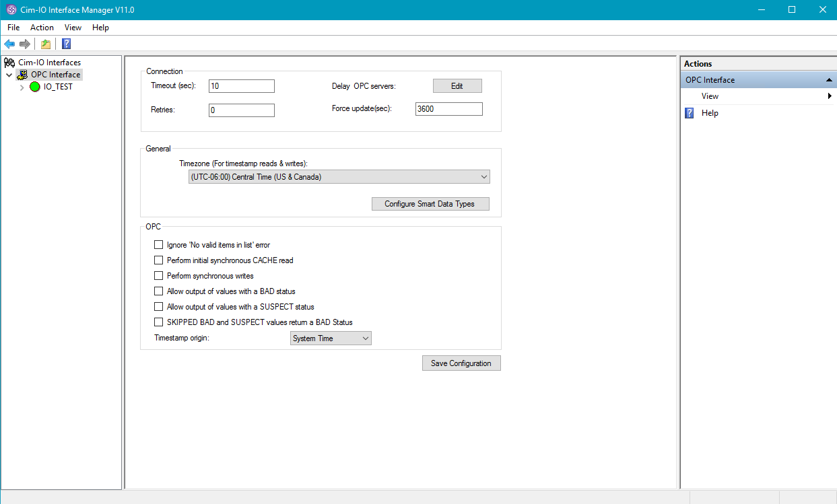Click the Actions pane header
This screenshot has height=504, width=837.
pos(758,64)
